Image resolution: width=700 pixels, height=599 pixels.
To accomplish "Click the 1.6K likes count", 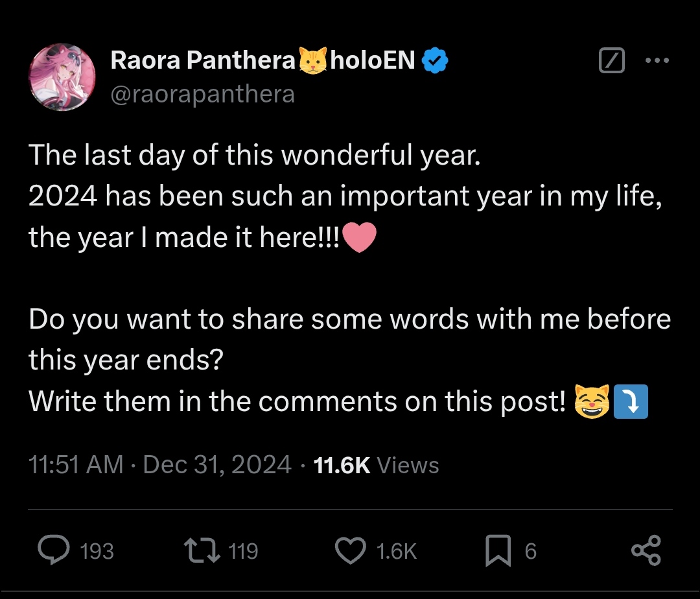I will (396, 552).
